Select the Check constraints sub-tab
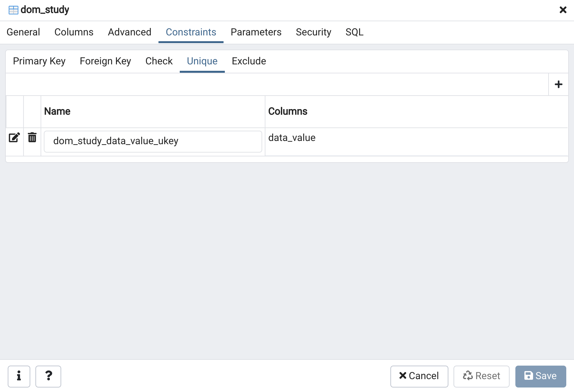This screenshot has height=392, width=574. (x=159, y=61)
